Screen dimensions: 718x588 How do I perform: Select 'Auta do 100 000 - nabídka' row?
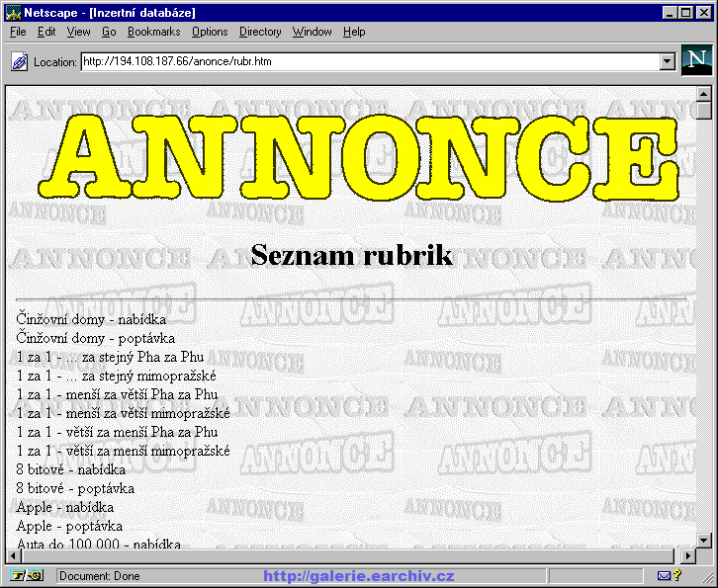click(x=99, y=544)
